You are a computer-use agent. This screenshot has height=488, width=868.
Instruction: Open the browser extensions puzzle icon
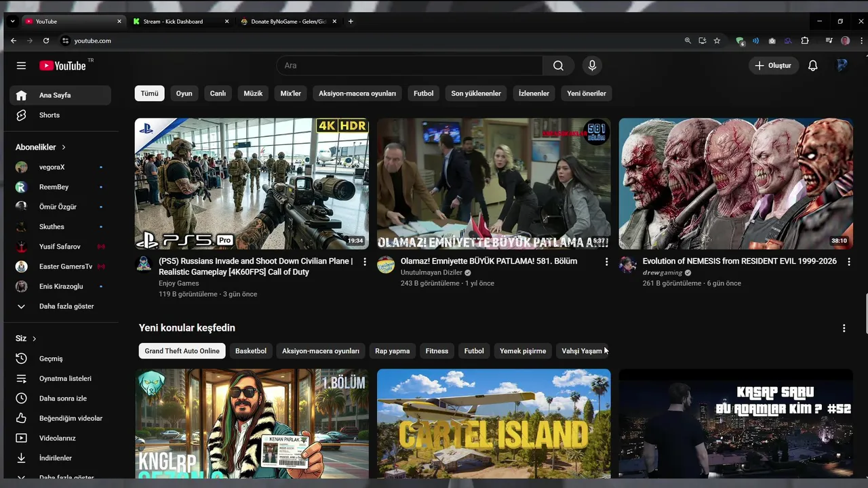click(x=805, y=41)
